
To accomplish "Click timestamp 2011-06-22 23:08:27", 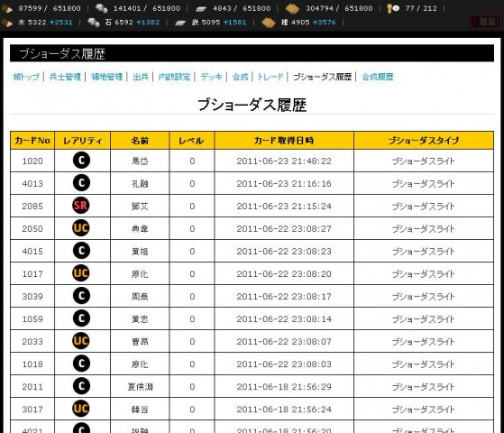I will pyautogui.click(x=284, y=228).
